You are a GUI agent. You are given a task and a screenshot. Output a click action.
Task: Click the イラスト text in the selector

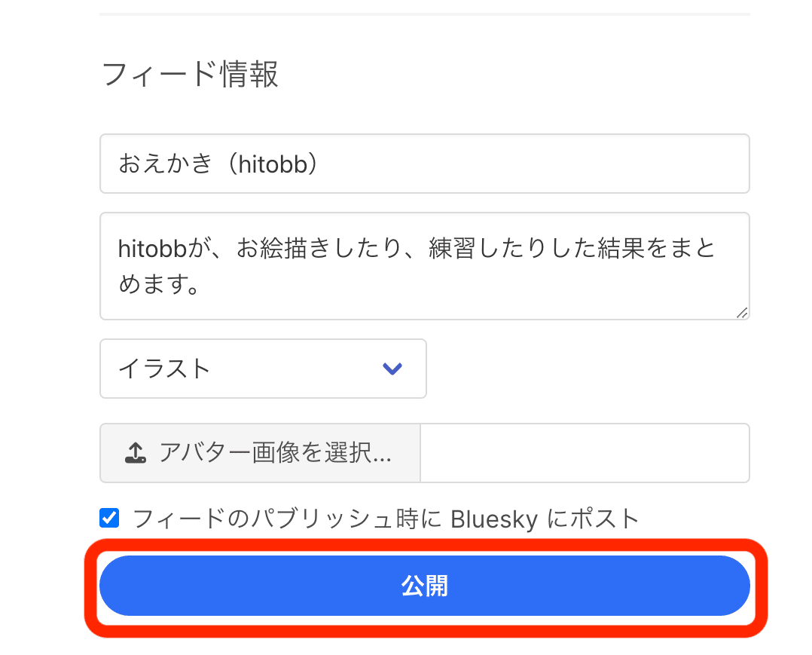point(164,369)
